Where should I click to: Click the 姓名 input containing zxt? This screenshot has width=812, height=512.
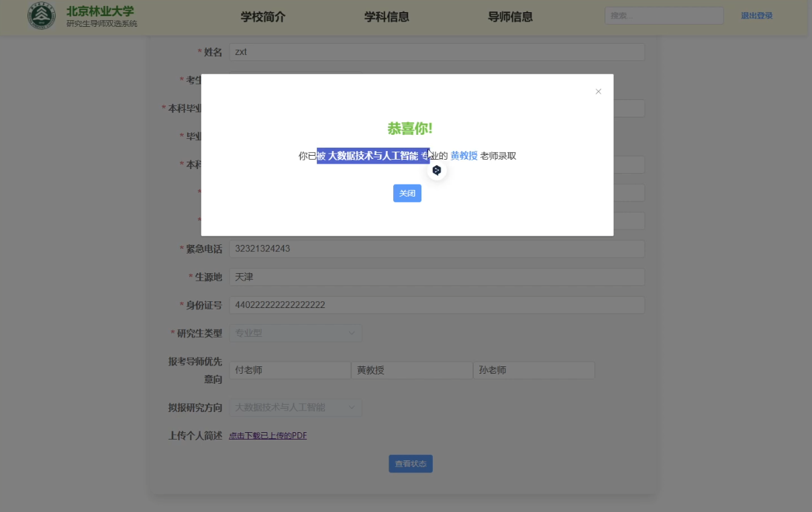coord(436,52)
